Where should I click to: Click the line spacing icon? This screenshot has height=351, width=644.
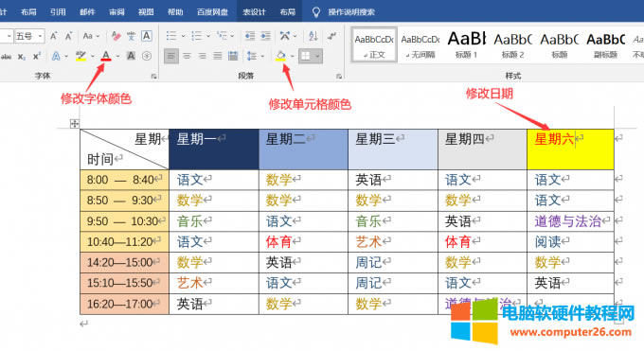pyautogui.click(x=252, y=56)
